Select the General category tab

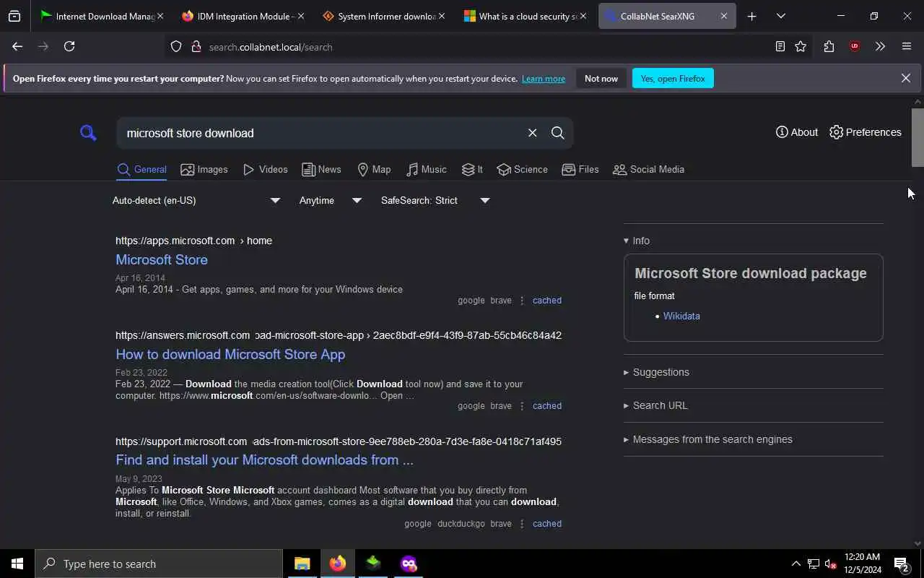tap(141, 170)
